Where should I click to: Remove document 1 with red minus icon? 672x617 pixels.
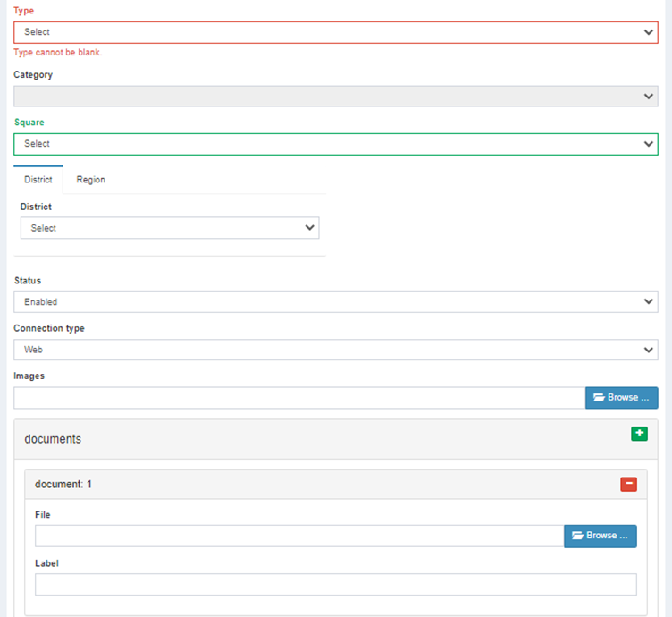(x=628, y=484)
